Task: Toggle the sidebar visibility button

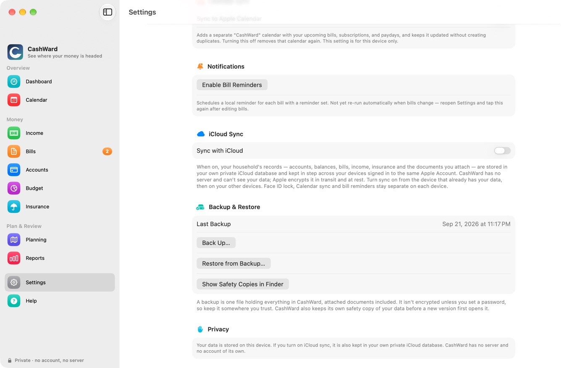Action: [108, 12]
